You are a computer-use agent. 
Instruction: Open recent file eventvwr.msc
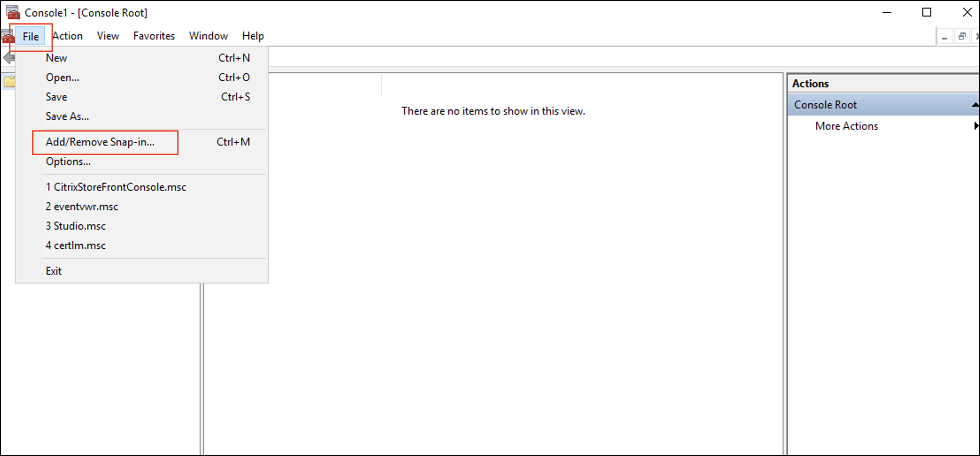coord(82,207)
